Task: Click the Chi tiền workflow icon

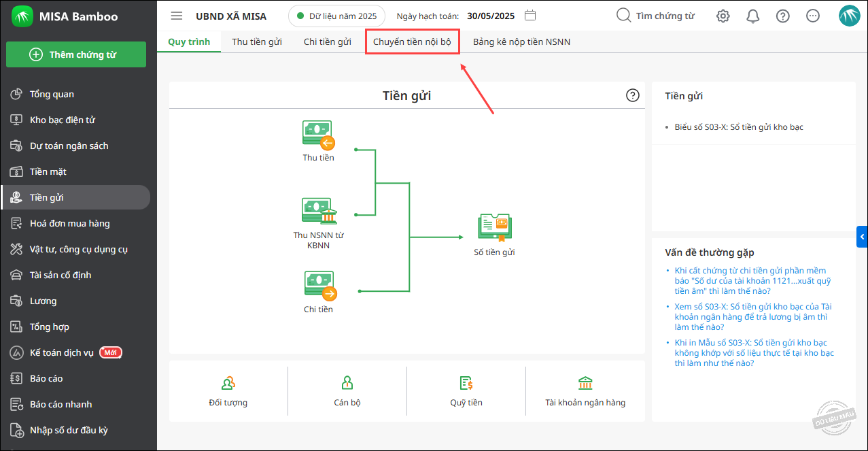Action: point(319,286)
